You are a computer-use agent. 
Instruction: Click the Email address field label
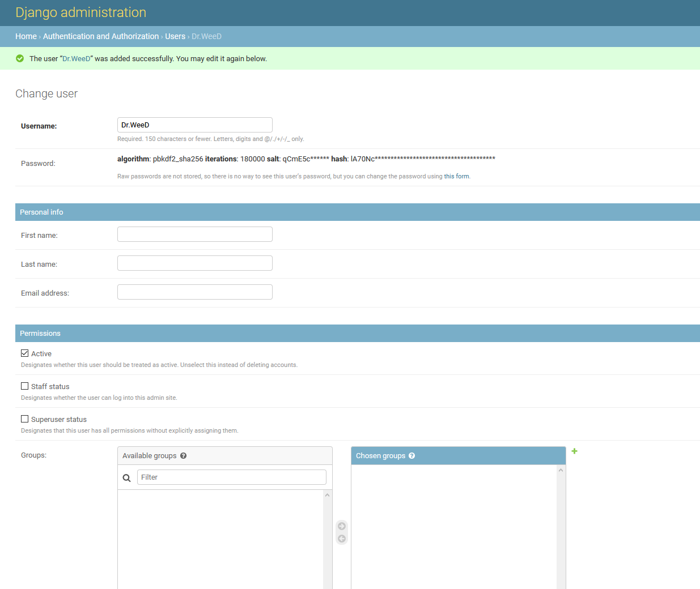45,293
